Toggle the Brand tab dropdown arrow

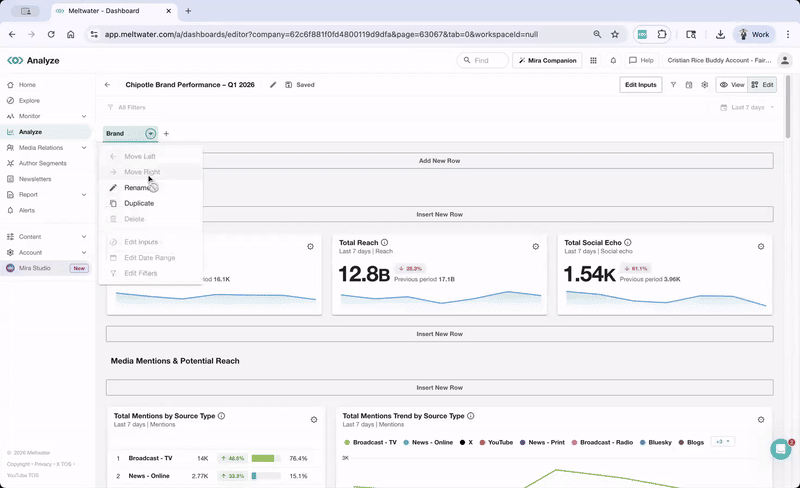pos(151,134)
